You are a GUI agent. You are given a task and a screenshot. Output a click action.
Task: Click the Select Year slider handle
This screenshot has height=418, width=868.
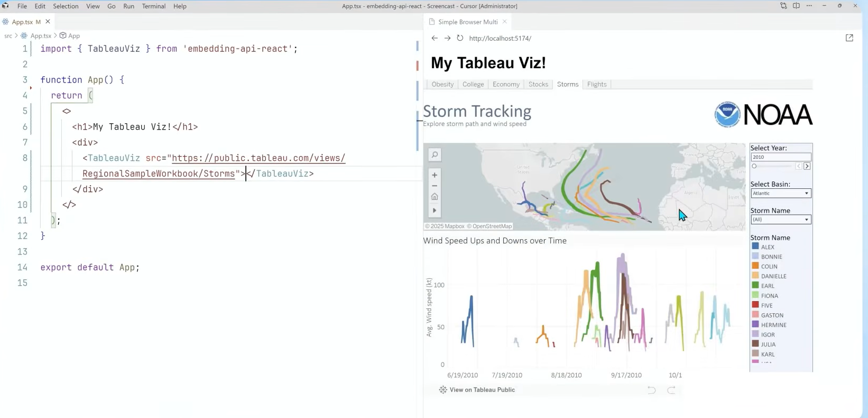pos(754,166)
